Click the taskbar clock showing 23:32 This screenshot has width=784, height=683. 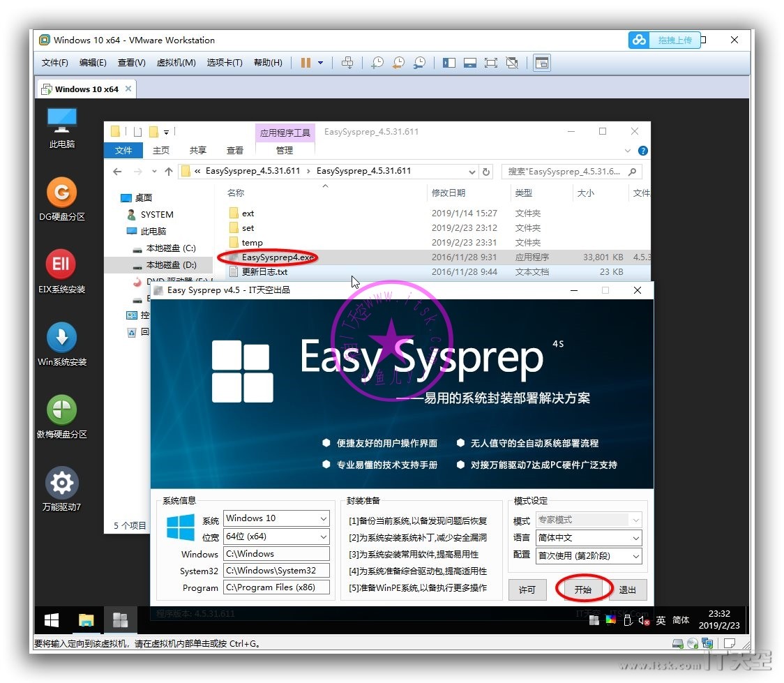pyautogui.click(x=719, y=620)
